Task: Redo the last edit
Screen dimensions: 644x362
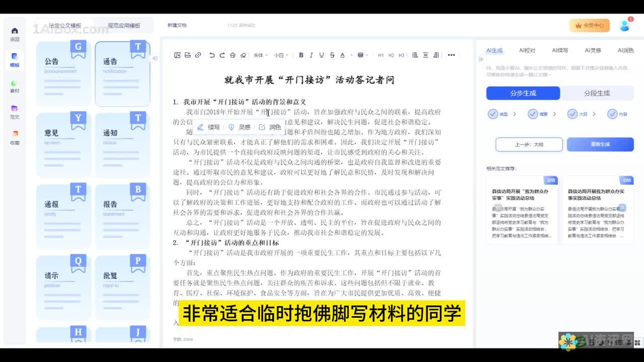Action: (222, 55)
